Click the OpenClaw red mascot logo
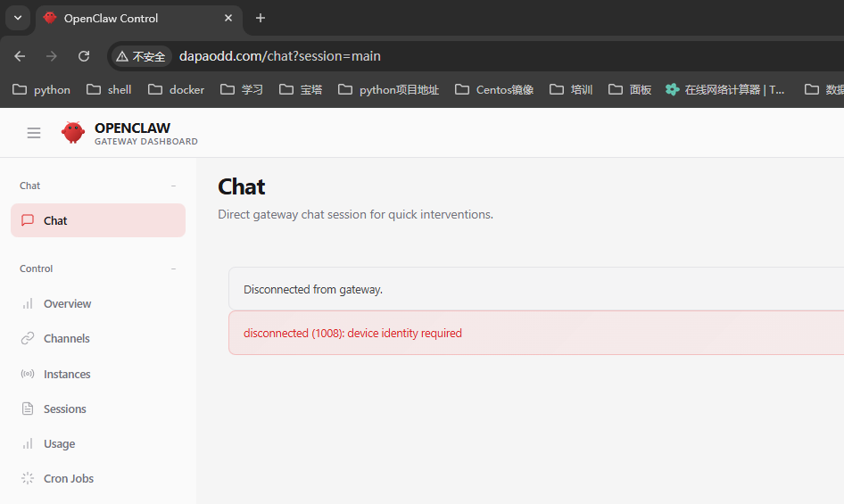This screenshot has height=504, width=844. (72, 133)
